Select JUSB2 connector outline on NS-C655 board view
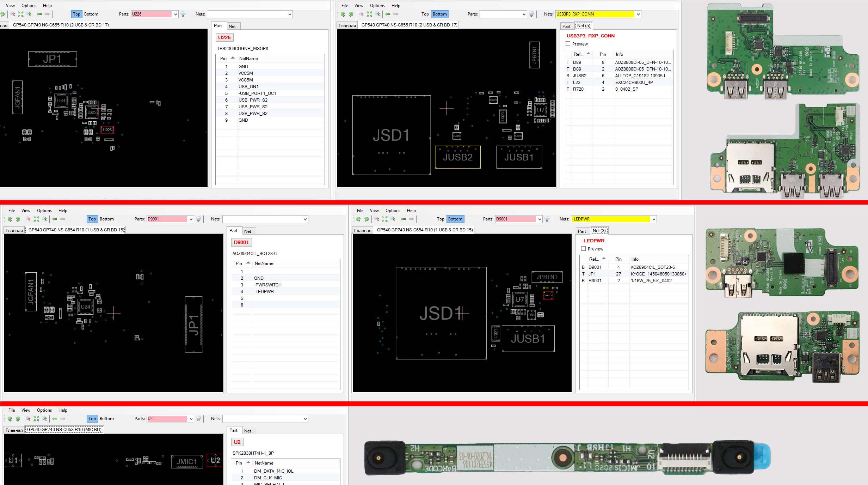The width and height of the screenshot is (868, 485). tap(457, 157)
